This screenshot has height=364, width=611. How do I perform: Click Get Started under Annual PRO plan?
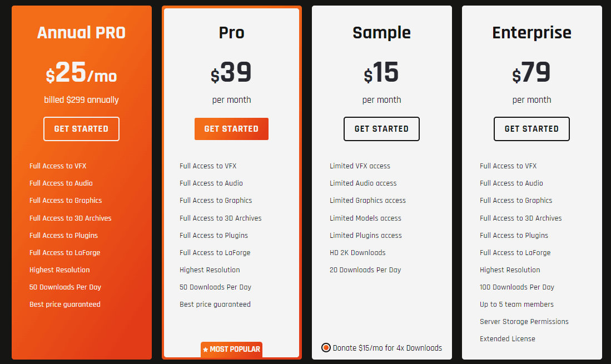(81, 129)
